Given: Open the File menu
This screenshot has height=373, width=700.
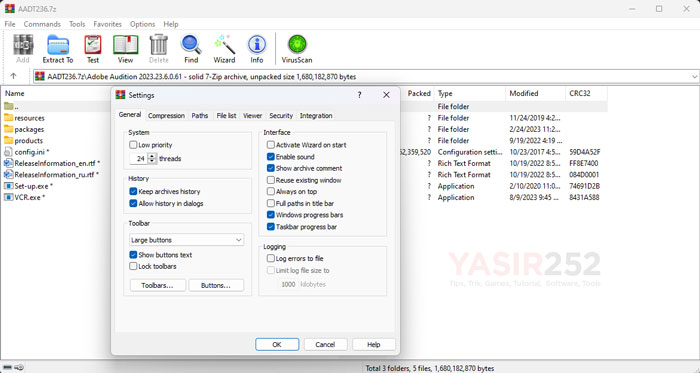Looking at the screenshot, I should pyautogui.click(x=10, y=24).
